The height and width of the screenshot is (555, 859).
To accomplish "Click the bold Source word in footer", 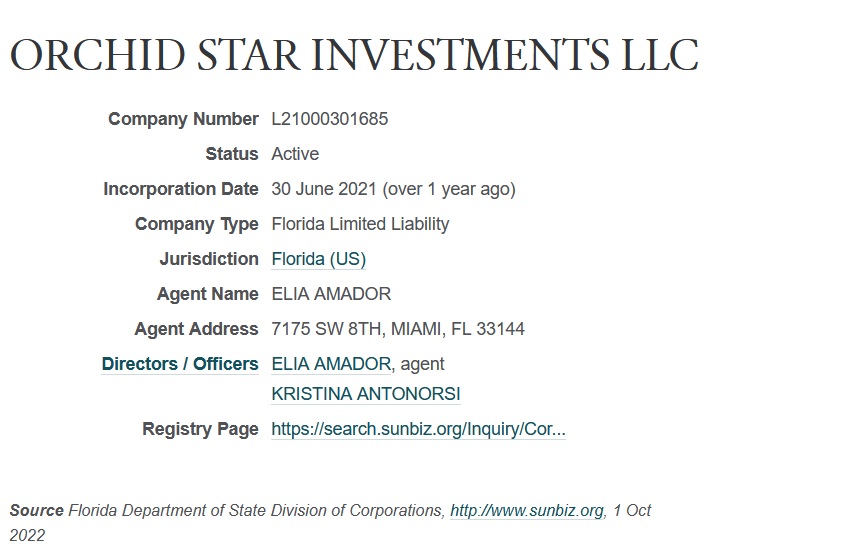I will click(37, 511).
